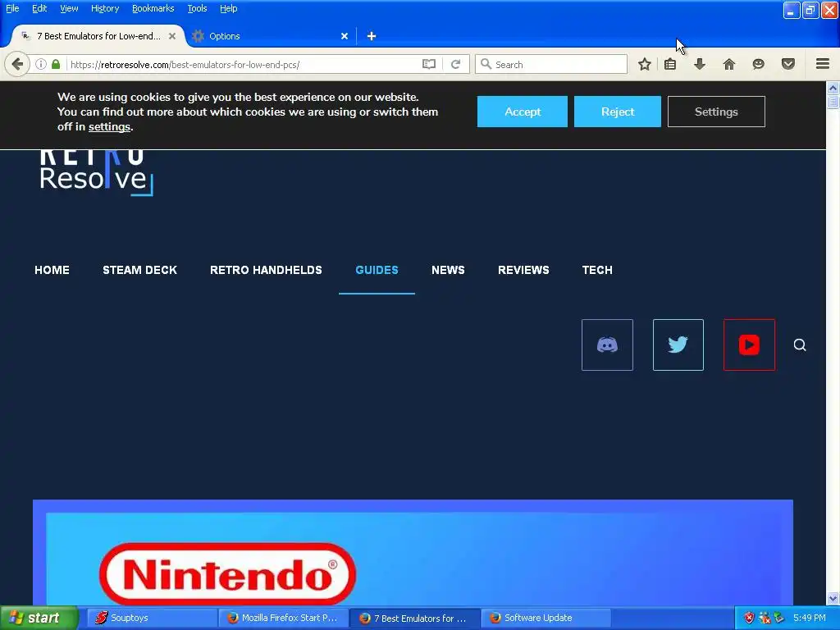Open the Edit menu
This screenshot has width=840, height=630.
coord(39,8)
